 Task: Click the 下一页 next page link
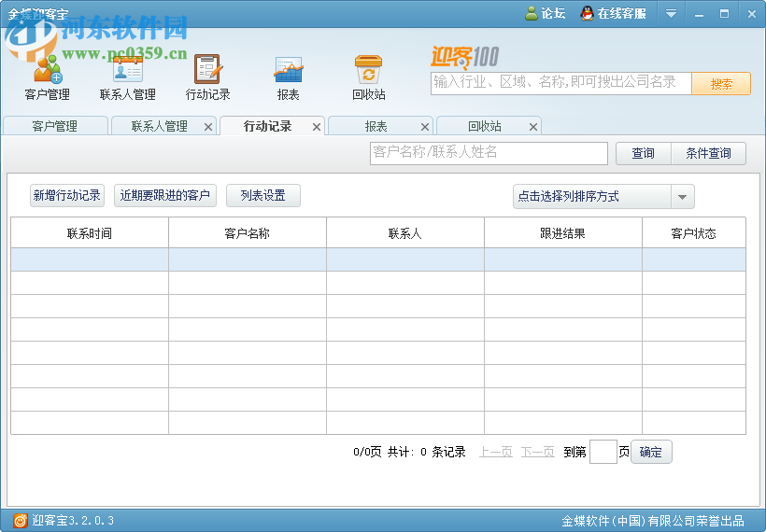tap(538, 452)
